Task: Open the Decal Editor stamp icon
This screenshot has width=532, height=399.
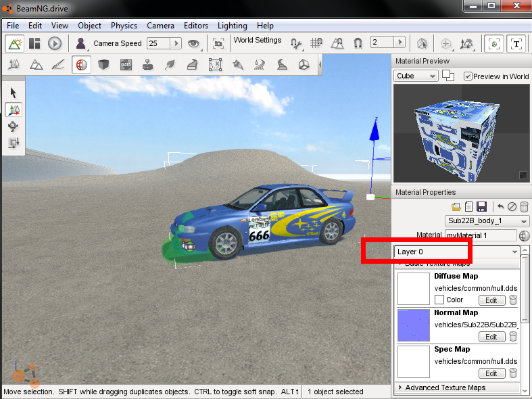Action: 147,64
